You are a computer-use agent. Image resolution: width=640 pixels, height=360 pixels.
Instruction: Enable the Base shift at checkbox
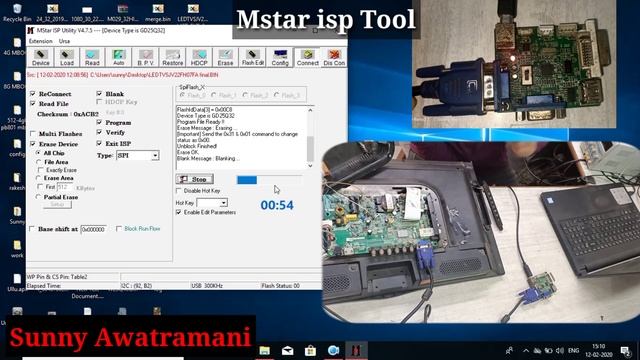(32, 229)
